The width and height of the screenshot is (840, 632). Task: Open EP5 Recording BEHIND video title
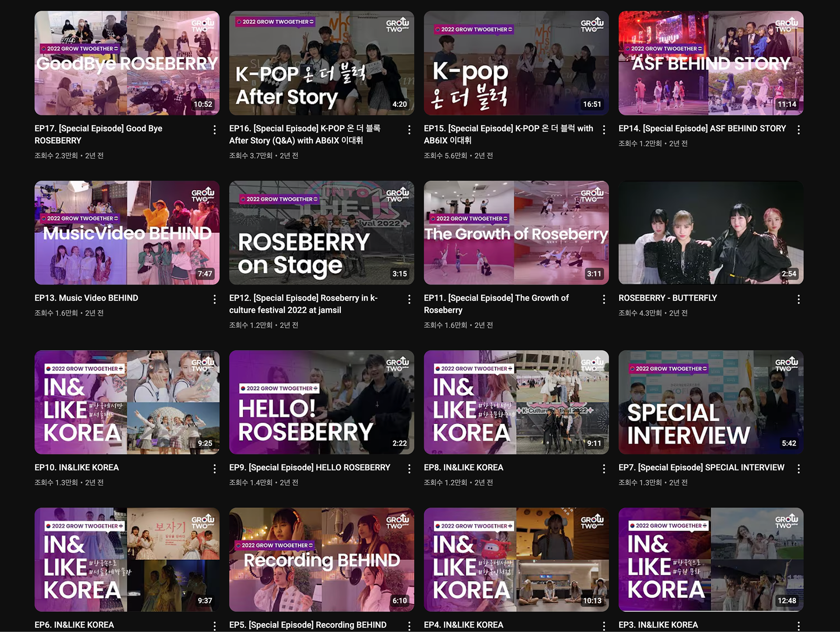click(308, 625)
